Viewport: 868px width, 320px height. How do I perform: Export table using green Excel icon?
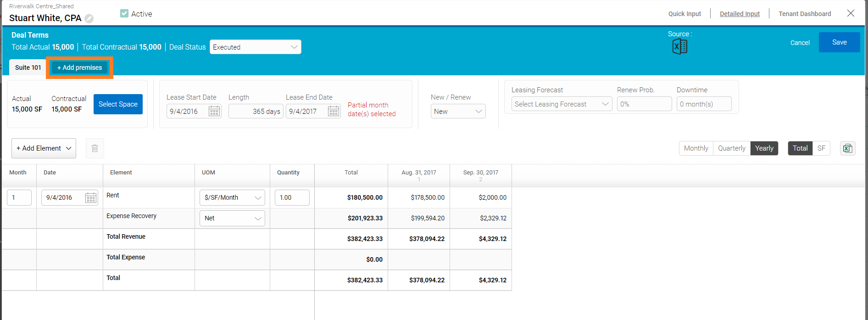coord(847,148)
